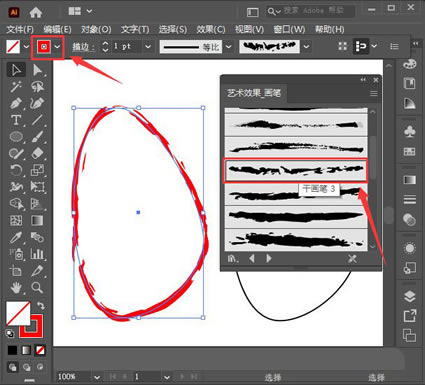Image resolution: width=425 pixels, height=385 pixels.
Task: Expand brush definition dropdown
Action: coord(306,47)
